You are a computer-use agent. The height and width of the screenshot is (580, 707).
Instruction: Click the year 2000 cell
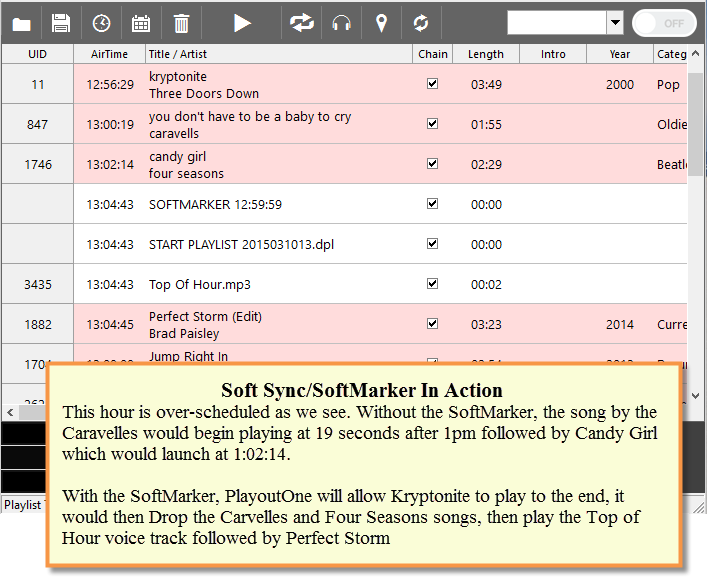620,84
